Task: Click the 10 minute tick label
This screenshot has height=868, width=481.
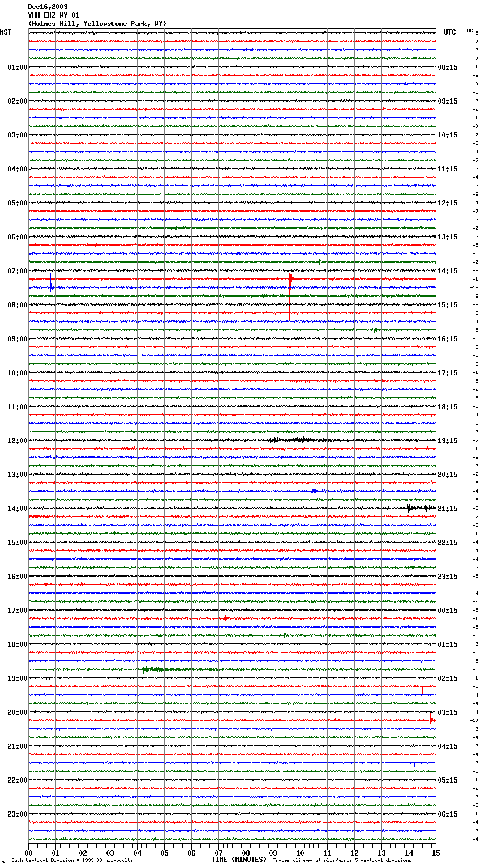Action: [300, 853]
